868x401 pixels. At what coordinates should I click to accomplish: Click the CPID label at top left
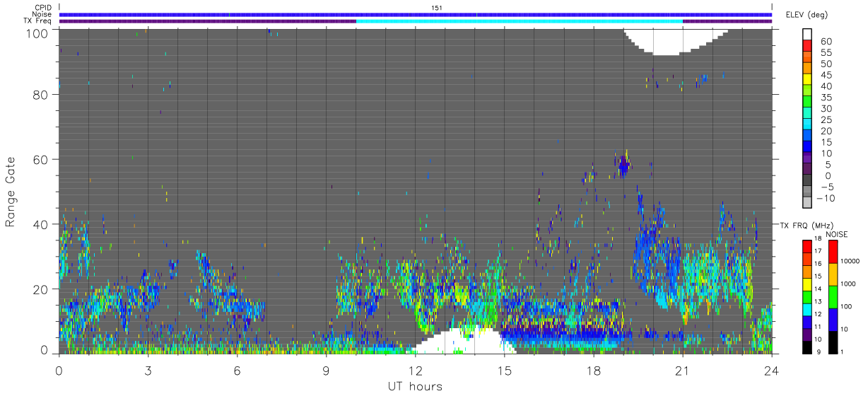(x=43, y=8)
